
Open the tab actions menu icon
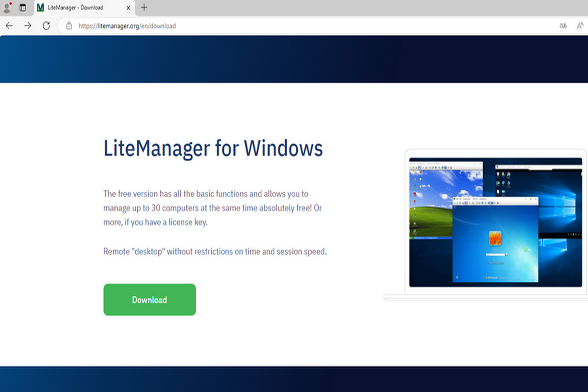[23, 8]
